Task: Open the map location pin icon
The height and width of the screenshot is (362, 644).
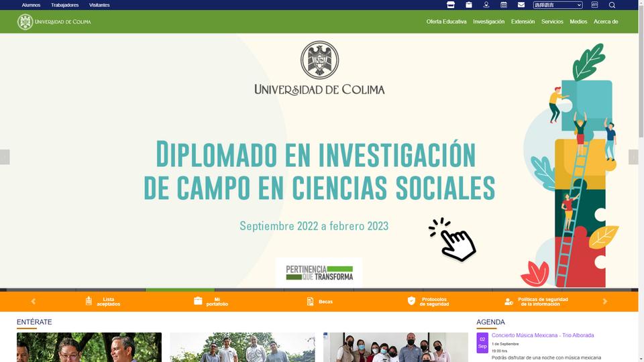Action: 486,5
